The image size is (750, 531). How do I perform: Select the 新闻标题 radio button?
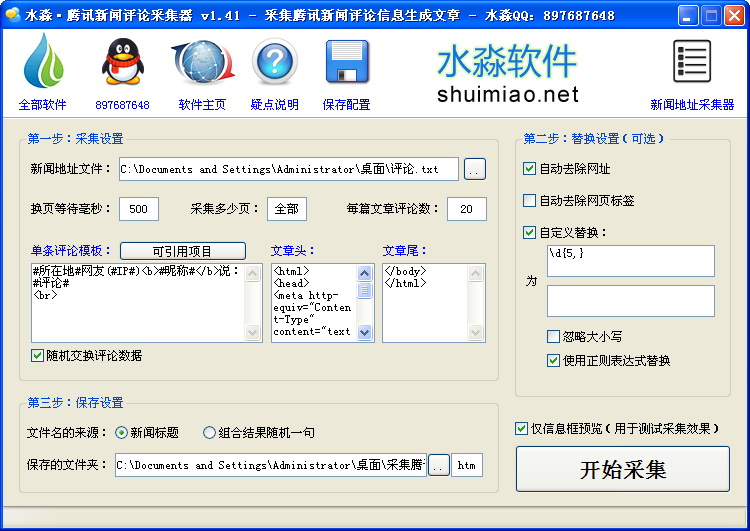click(121, 433)
